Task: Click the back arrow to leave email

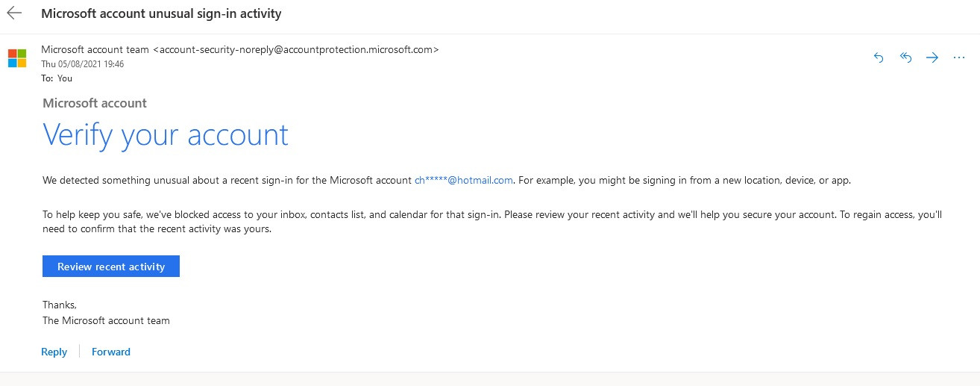Action: pos(14,14)
